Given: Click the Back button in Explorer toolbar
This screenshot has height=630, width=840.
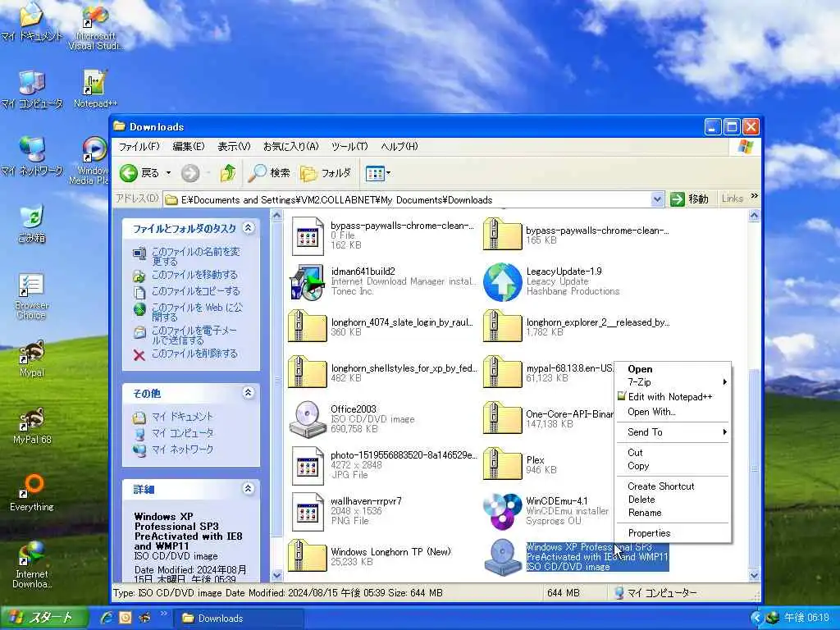Looking at the screenshot, I should tap(139, 173).
